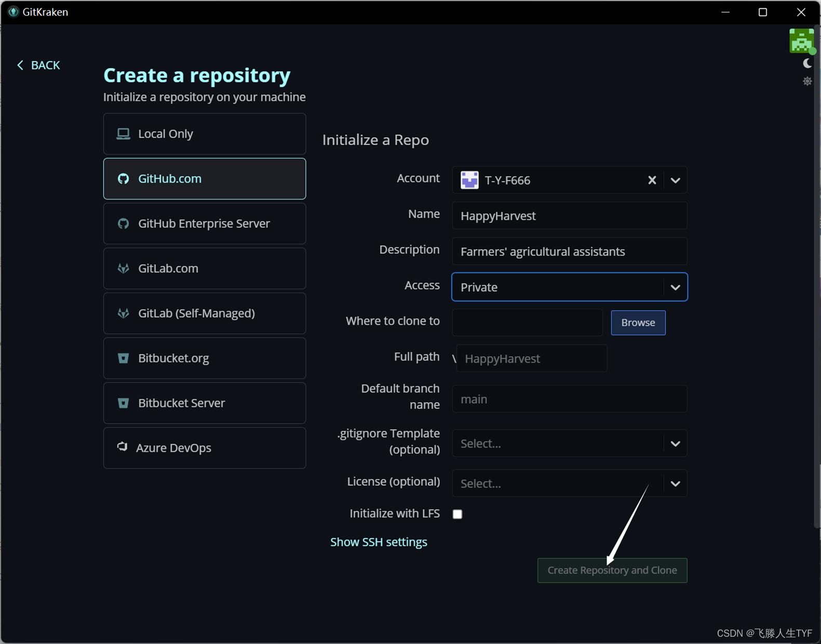Minimize the GitKraken window
821x644 pixels.
point(725,12)
